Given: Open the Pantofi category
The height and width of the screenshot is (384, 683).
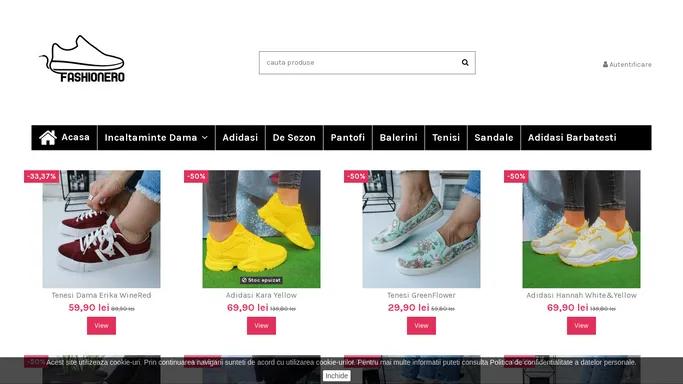Looking at the screenshot, I should (348, 138).
